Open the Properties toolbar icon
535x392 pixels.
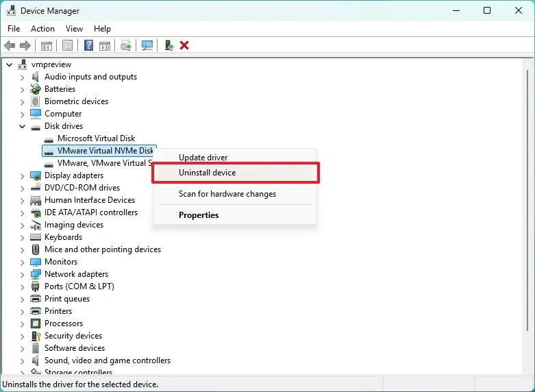pyautogui.click(x=67, y=45)
